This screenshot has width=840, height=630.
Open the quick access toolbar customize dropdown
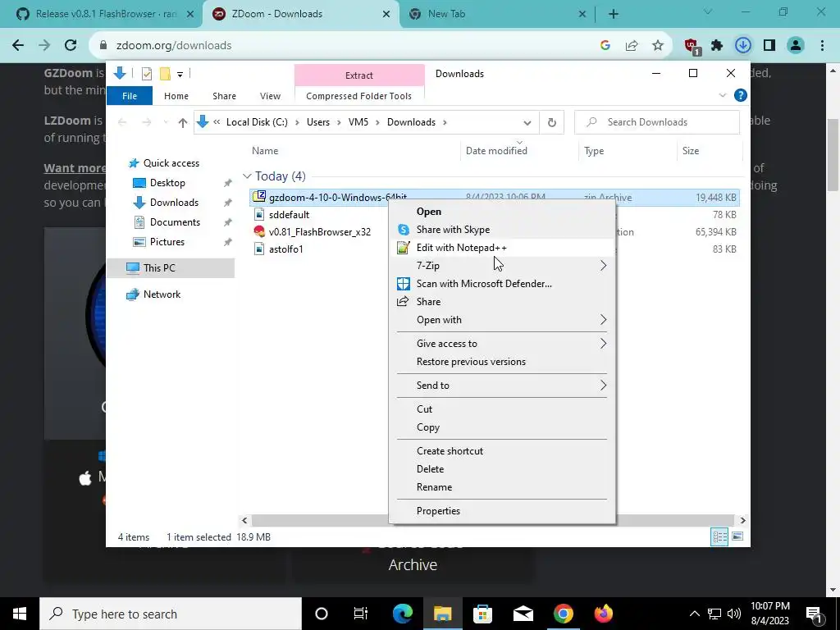click(x=180, y=75)
